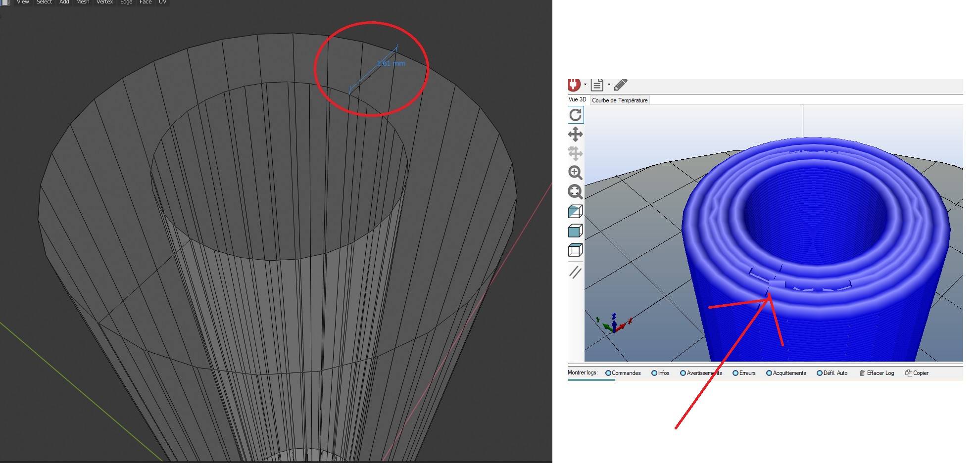Click the zoom to fit objects icon

click(x=575, y=192)
